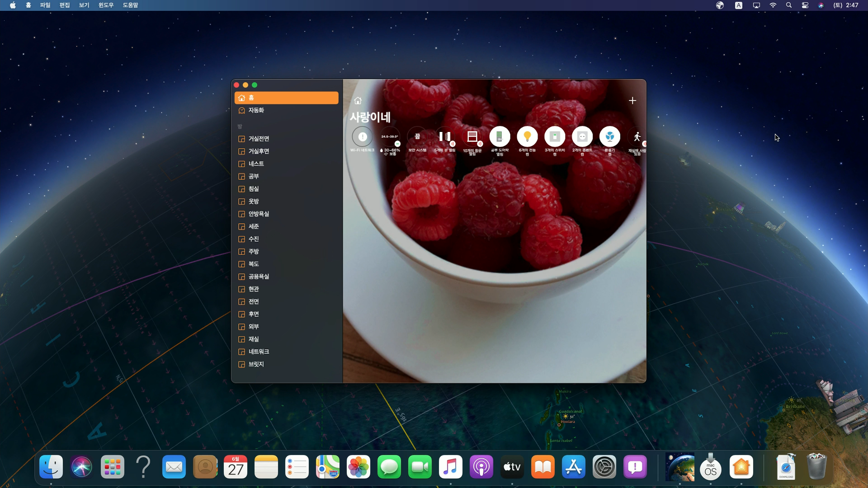Click the 10개의 창문 window status icon

point(472,136)
